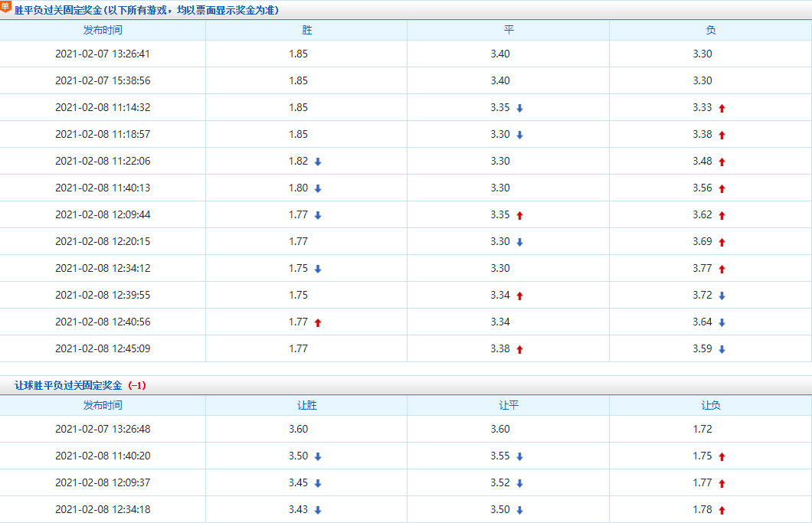Click red up arrow beside 3.34 at 12:39:55

click(x=519, y=296)
